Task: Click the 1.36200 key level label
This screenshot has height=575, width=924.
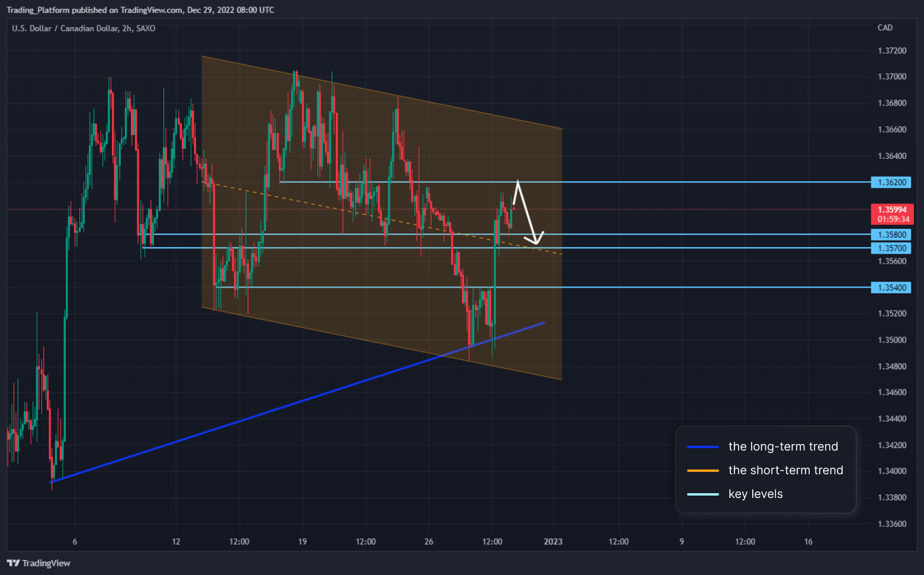Action: pyautogui.click(x=891, y=183)
